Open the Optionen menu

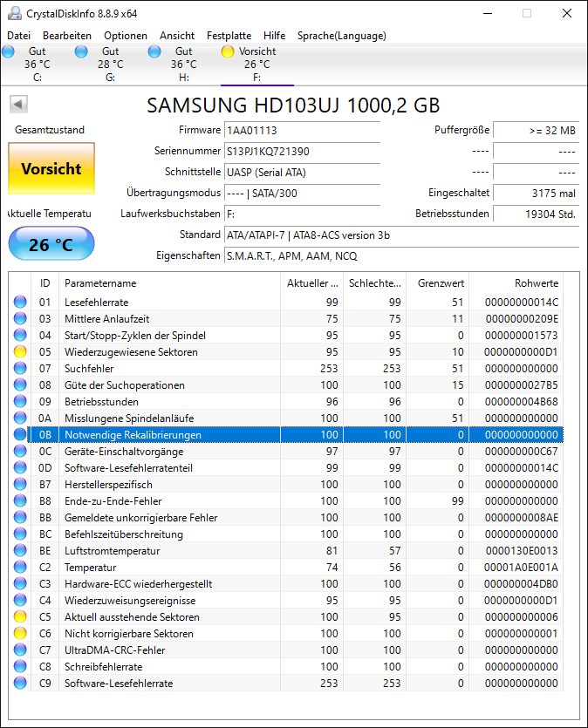126,36
